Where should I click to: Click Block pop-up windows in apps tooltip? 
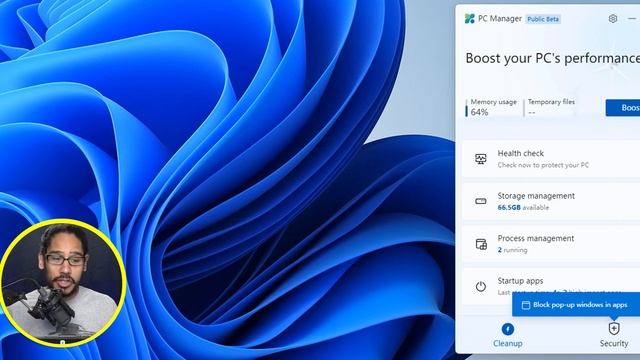pyautogui.click(x=576, y=304)
